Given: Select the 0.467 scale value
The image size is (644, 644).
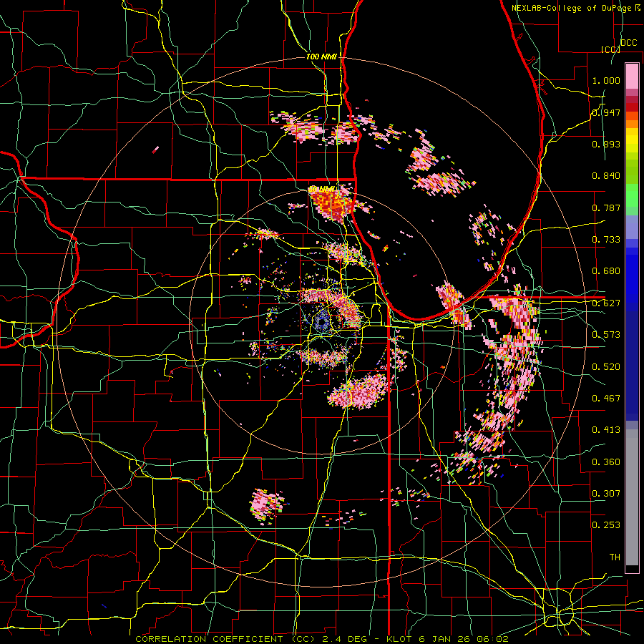Looking at the screenshot, I should click(x=606, y=399).
